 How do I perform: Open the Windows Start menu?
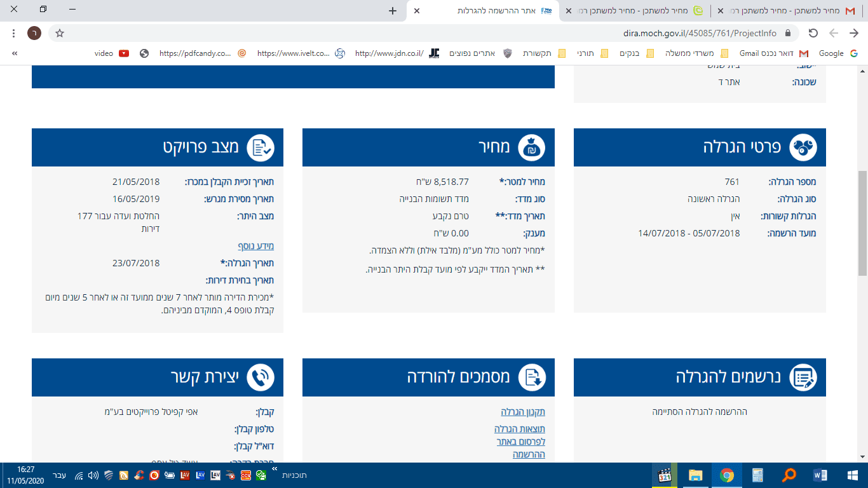point(852,475)
